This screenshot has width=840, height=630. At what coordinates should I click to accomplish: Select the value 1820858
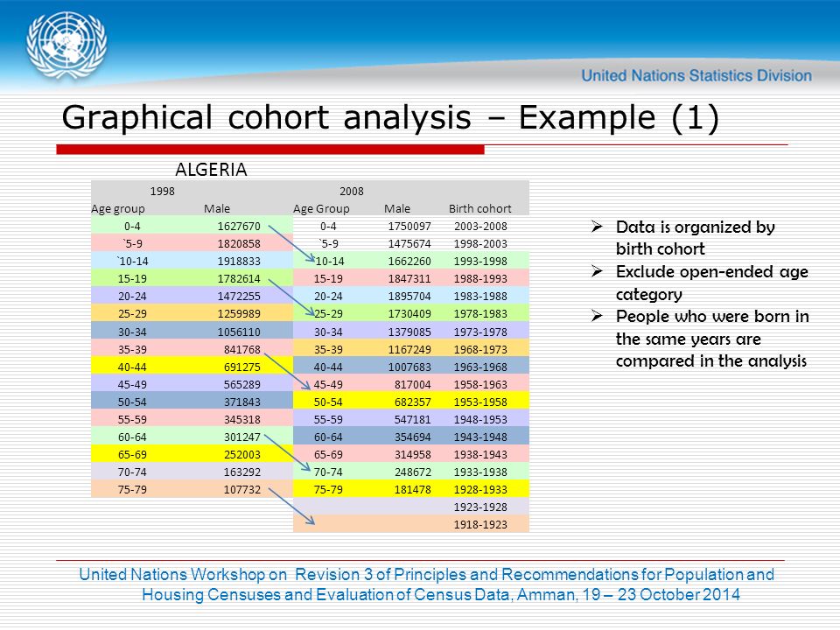[x=239, y=244]
